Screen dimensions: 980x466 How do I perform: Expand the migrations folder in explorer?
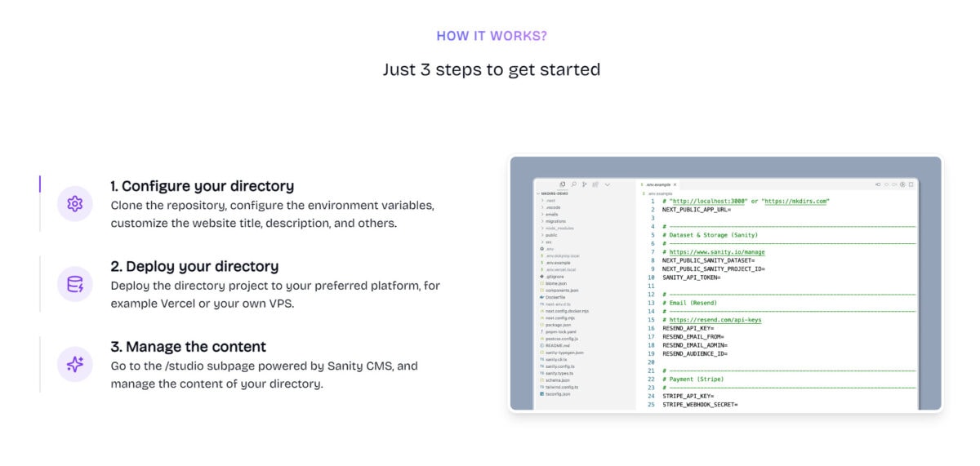pos(555,221)
